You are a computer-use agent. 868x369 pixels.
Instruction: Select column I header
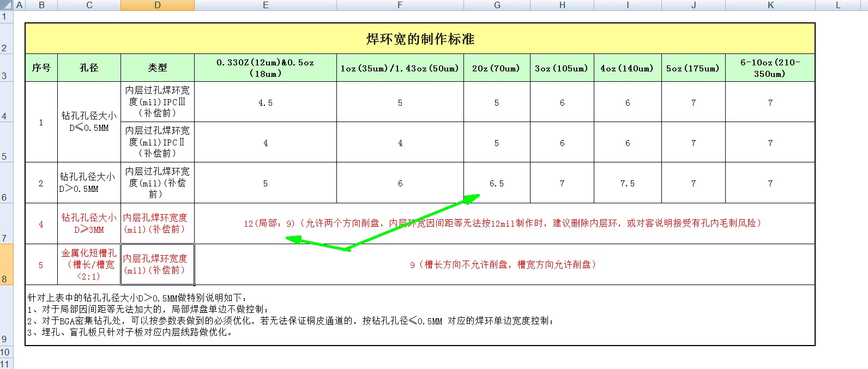pos(628,5)
